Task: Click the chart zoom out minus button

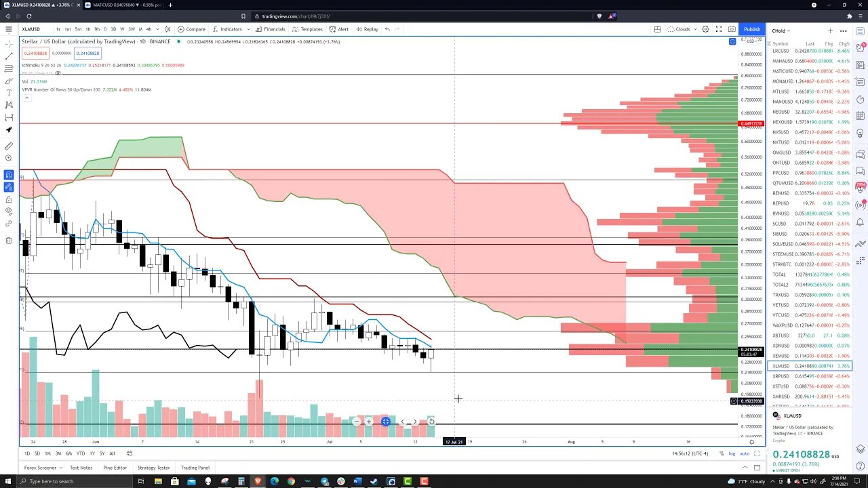Action: (356, 422)
